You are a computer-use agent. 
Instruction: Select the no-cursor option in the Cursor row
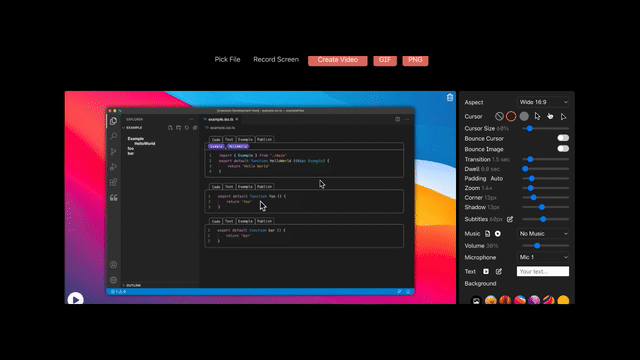pyautogui.click(x=499, y=116)
